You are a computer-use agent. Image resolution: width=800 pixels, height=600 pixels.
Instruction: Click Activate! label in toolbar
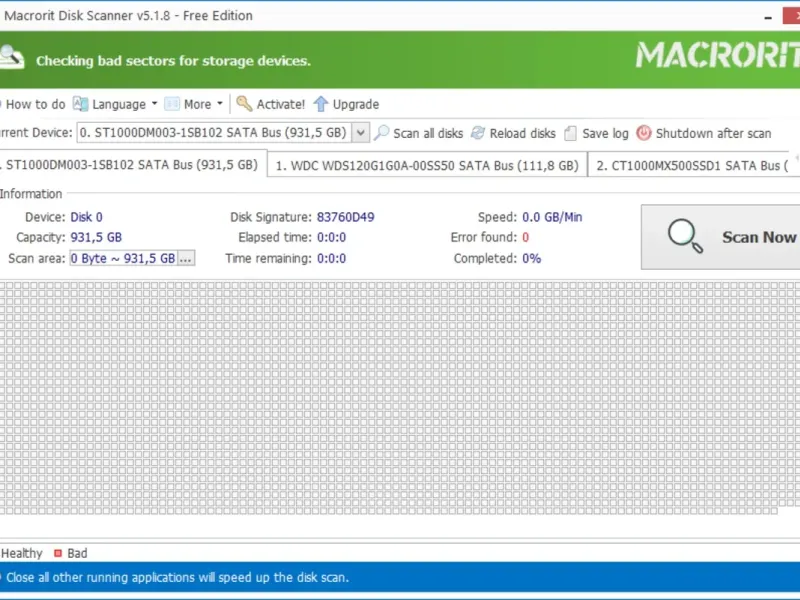pos(281,104)
